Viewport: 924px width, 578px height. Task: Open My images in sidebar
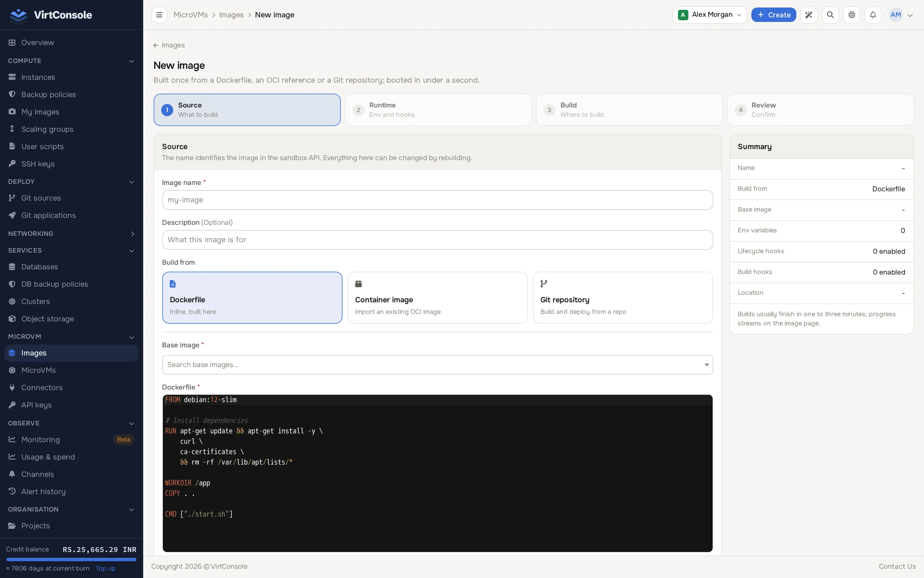pyautogui.click(x=71, y=112)
